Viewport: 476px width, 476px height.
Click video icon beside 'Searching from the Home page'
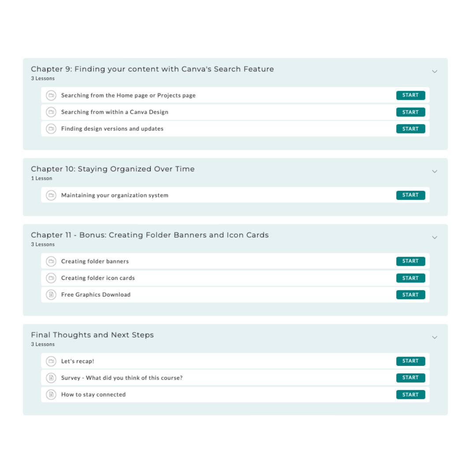(51, 95)
